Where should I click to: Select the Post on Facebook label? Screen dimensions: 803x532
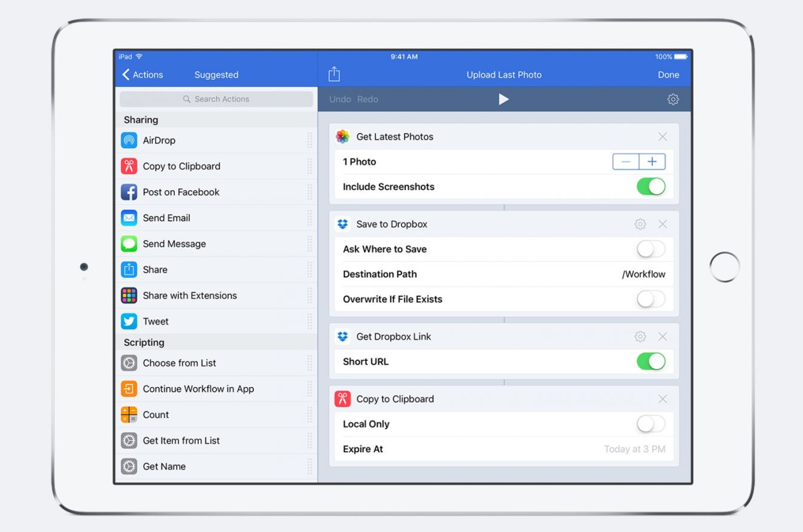point(181,192)
